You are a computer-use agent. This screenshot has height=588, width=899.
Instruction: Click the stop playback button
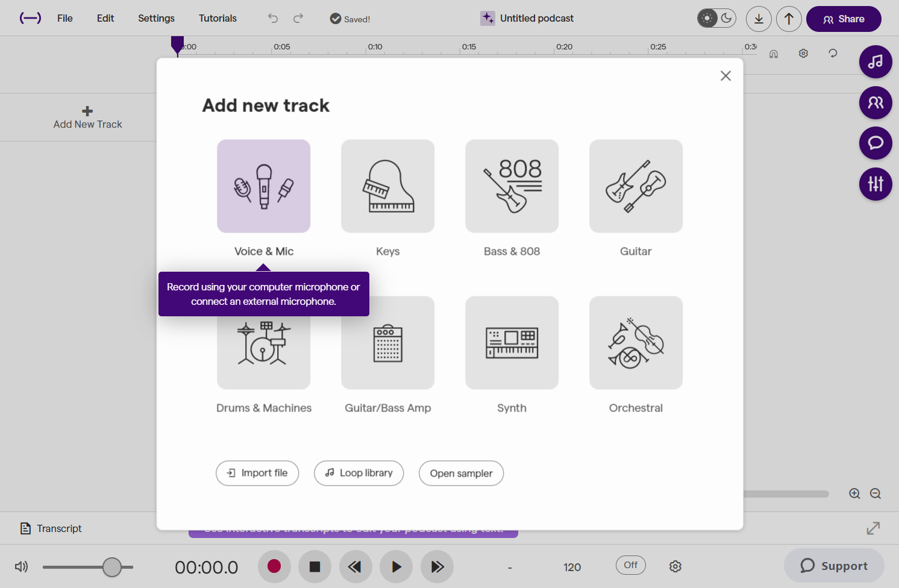(315, 566)
